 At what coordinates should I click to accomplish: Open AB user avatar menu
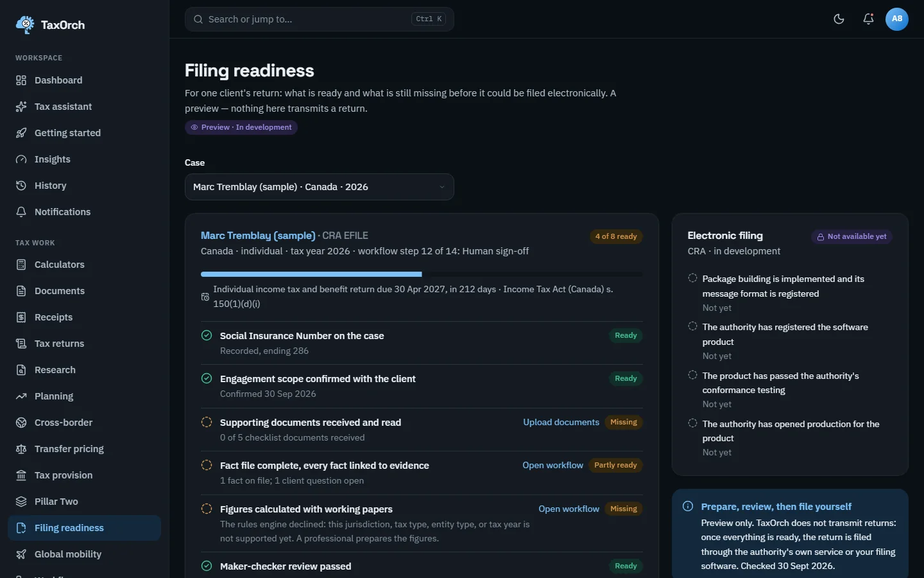pyautogui.click(x=897, y=19)
